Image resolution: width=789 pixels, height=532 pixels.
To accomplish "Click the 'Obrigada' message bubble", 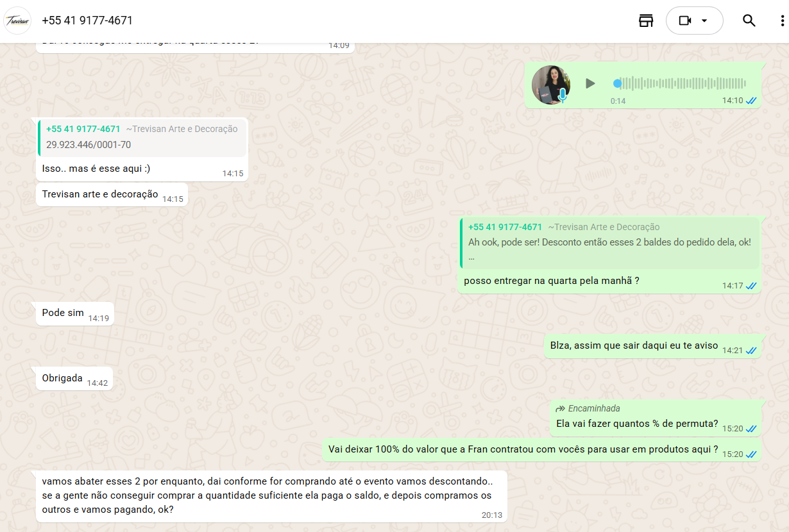I will pyautogui.click(x=62, y=378).
